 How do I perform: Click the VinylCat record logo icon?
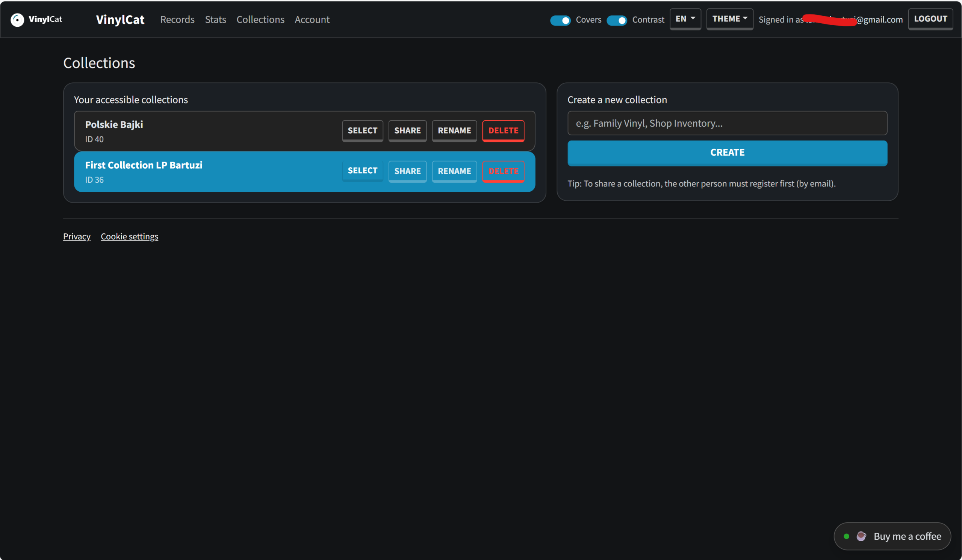coord(17,20)
